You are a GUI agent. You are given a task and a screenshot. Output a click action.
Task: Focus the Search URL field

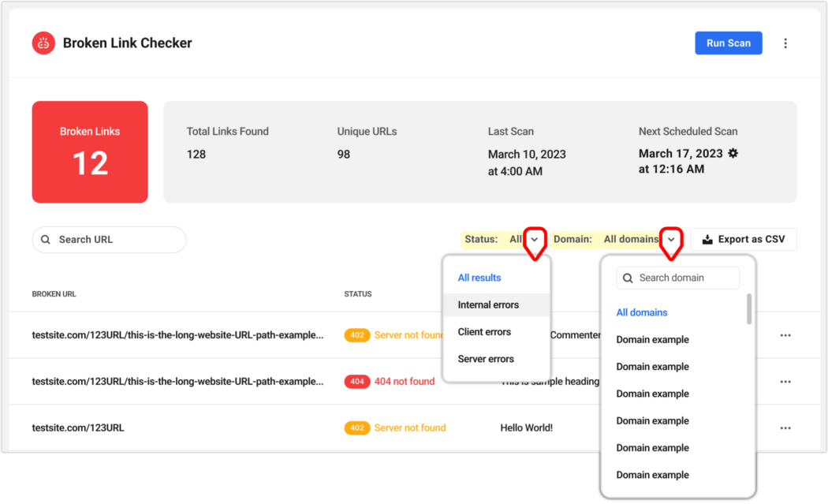pos(110,240)
